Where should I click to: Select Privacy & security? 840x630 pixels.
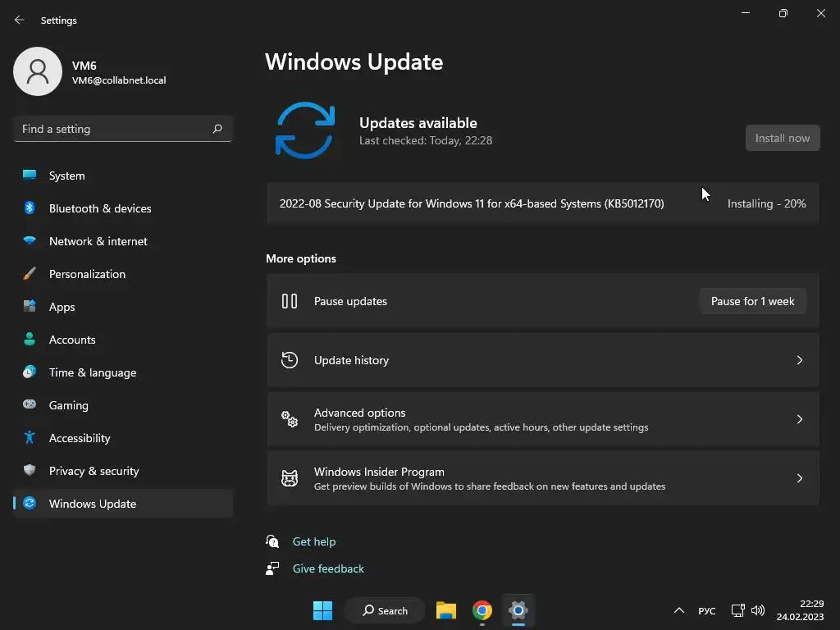[123, 471]
